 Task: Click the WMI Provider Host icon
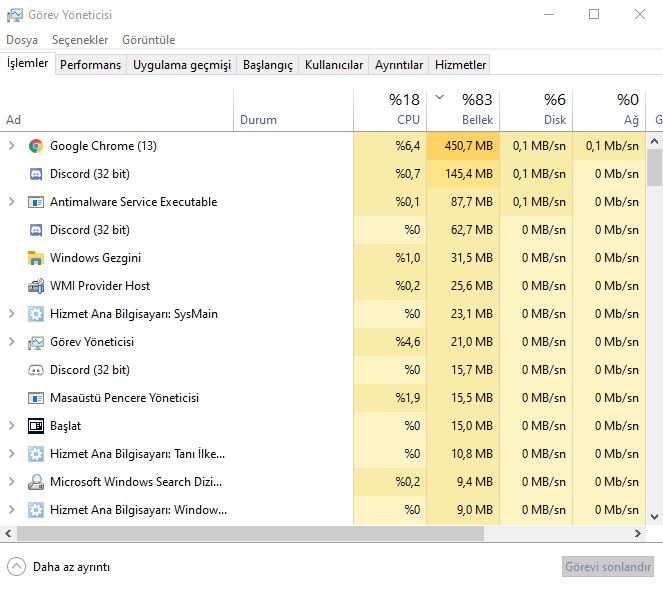[36, 286]
